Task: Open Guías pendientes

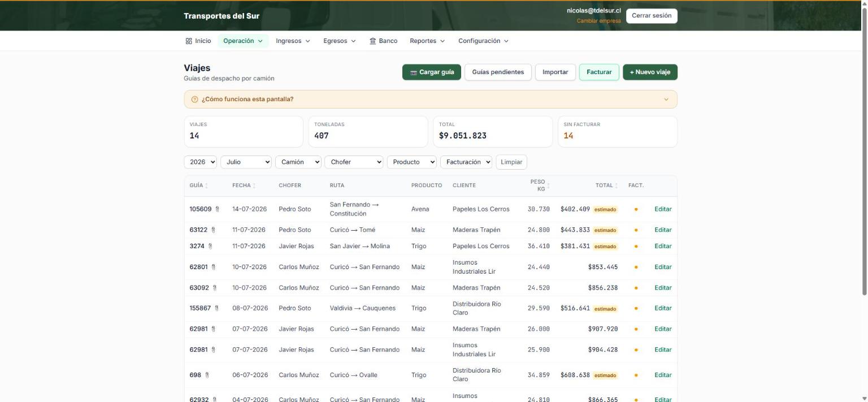Action: tap(498, 72)
